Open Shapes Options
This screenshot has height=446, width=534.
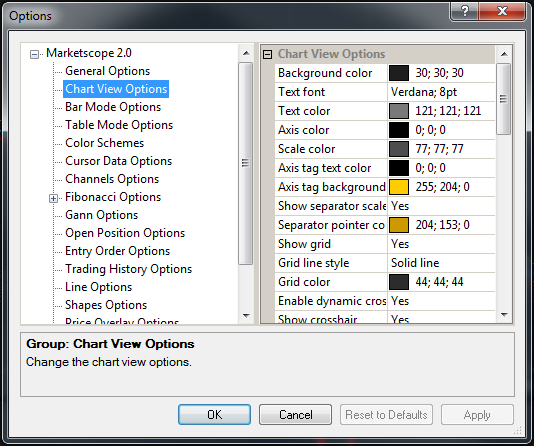click(106, 305)
